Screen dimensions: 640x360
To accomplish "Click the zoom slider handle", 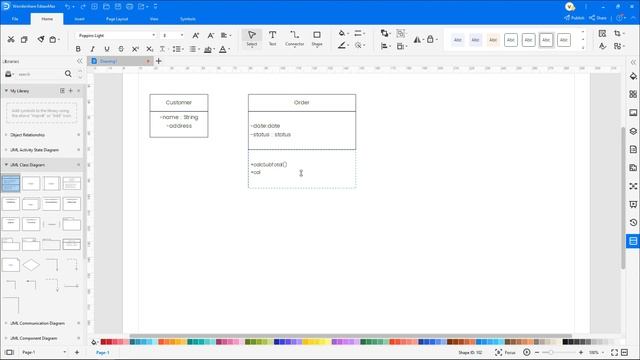I will [551, 352].
